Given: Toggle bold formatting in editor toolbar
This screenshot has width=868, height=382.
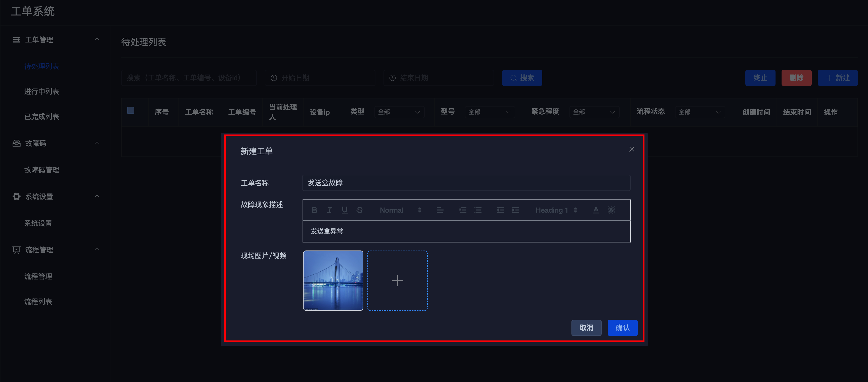Looking at the screenshot, I should (314, 210).
